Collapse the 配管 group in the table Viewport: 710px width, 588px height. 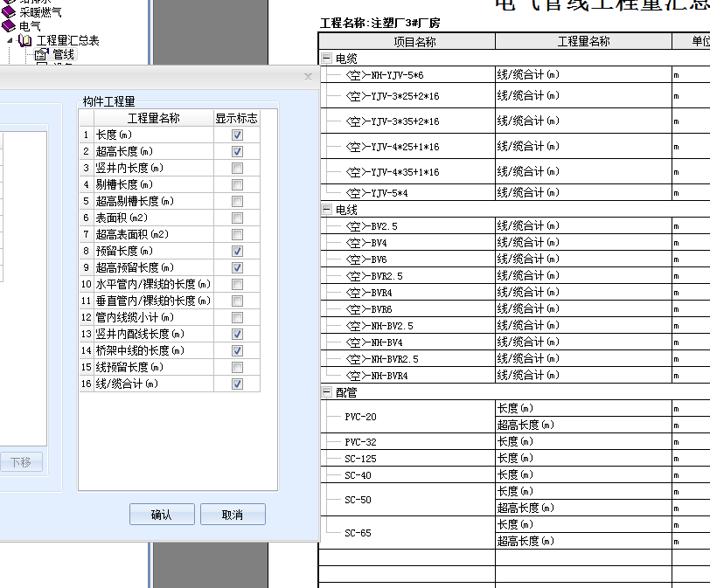coord(326,392)
